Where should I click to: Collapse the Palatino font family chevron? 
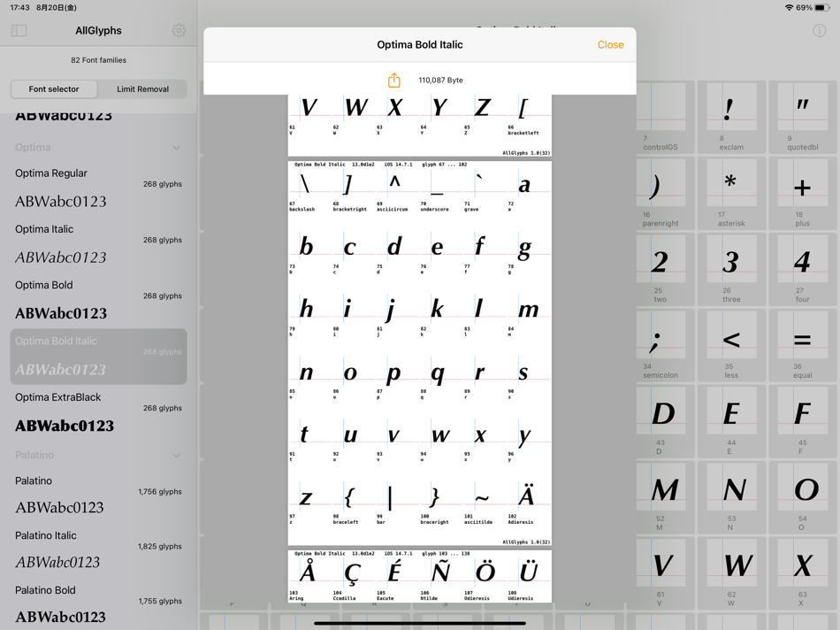[x=176, y=455]
